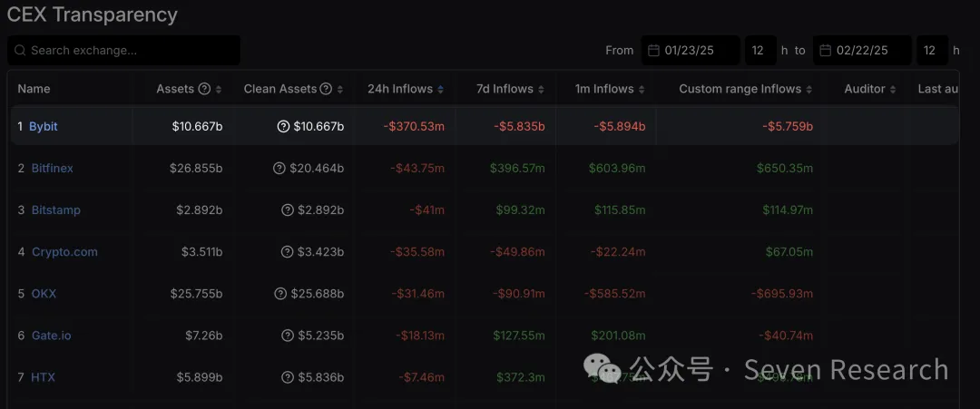Click the calendar icon in From date
Screen dimensions: 980x409
click(x=653, y=51)
